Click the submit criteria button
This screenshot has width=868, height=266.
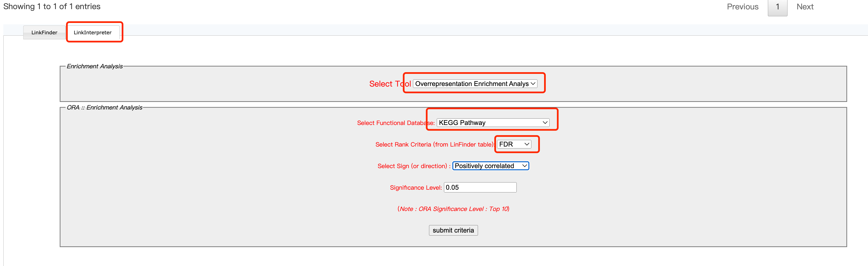453,230
